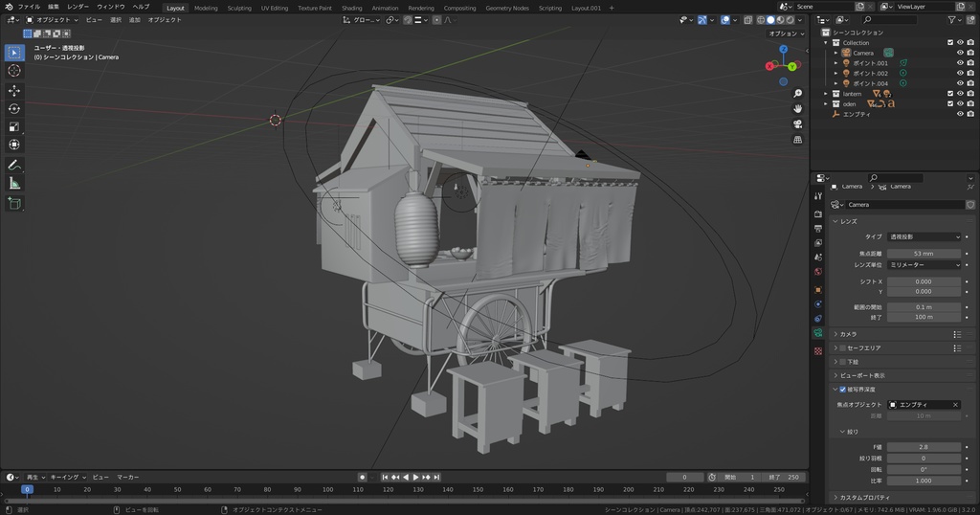Choose the Scale tool from the toolbar
The height and width of the screenshot is (515, 980).
[14, 126]
